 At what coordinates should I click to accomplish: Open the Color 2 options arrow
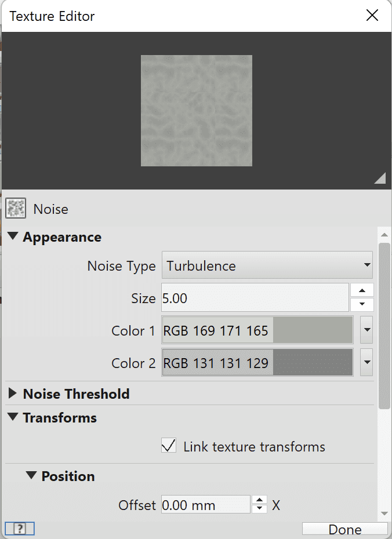(367, 362)
